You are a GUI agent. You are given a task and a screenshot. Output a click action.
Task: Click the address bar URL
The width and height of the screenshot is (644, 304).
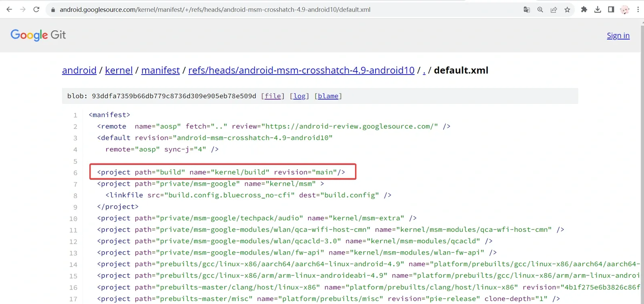point(215,10)
